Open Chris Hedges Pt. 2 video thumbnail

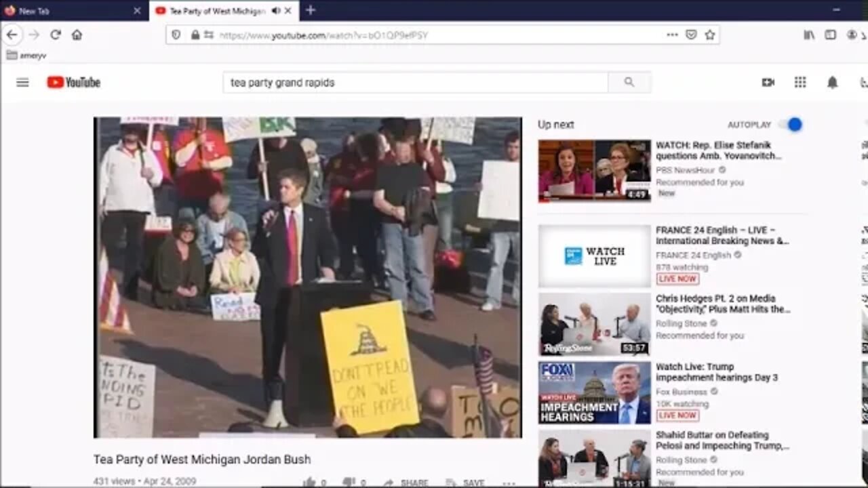tap(595, 325)
